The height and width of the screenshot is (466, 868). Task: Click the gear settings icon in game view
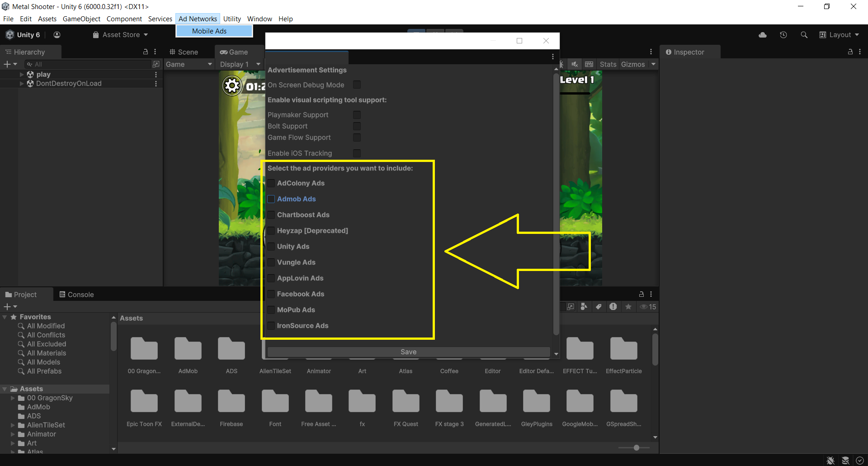[232, 86]
